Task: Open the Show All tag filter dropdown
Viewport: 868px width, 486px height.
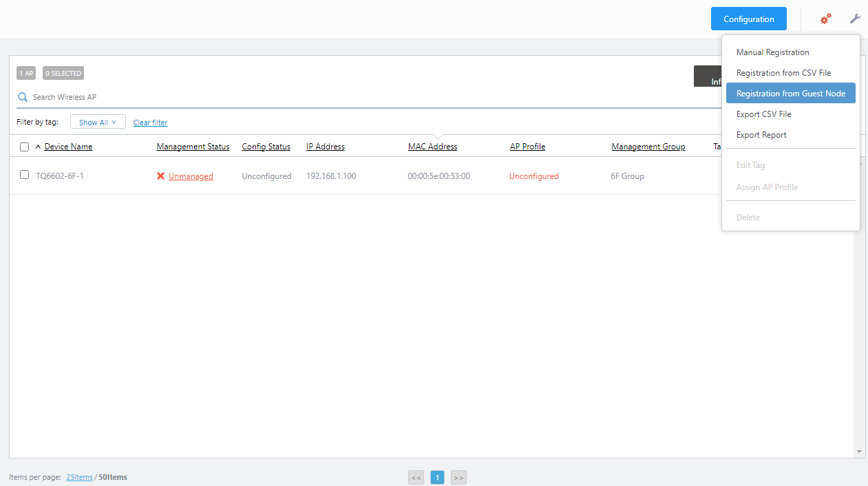Action: tap(98, 122)
